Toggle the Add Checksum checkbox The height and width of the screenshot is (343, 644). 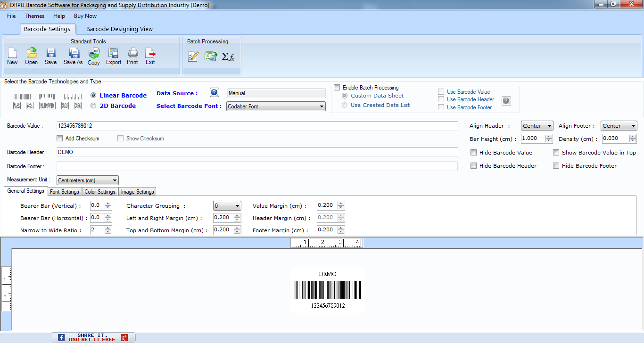(x=59, y=139)
